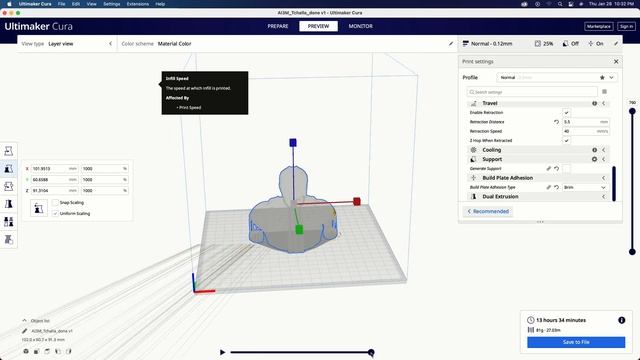
Task: Click the X scale millimeter input field
Action: pos(55,168)
